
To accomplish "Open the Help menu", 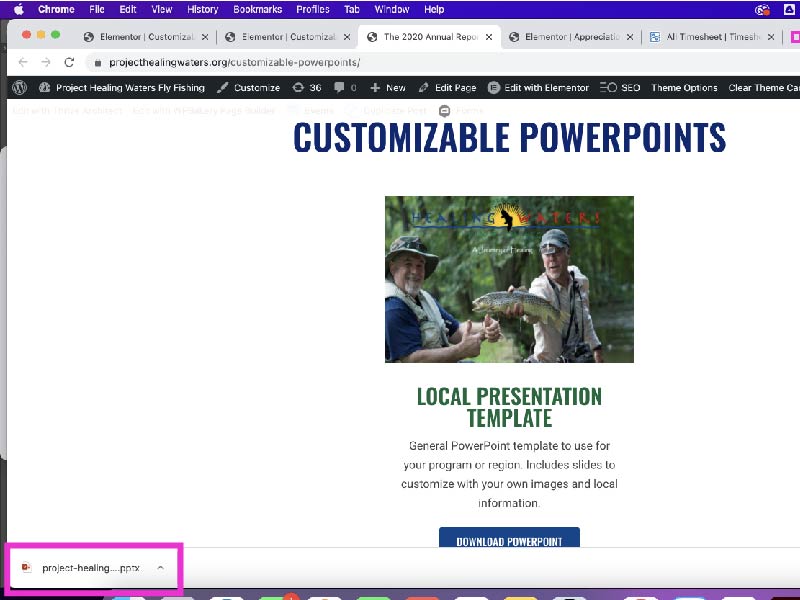I will click(434, 9).
